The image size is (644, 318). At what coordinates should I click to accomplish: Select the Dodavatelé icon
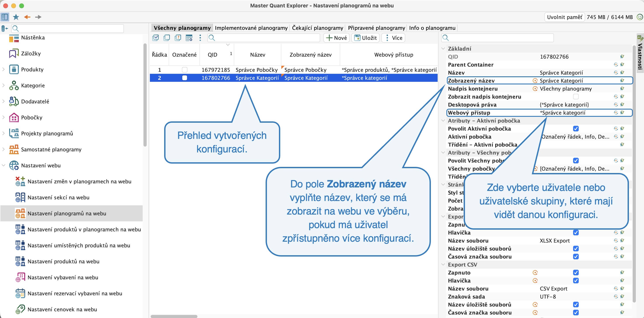(x=14, y=101)
